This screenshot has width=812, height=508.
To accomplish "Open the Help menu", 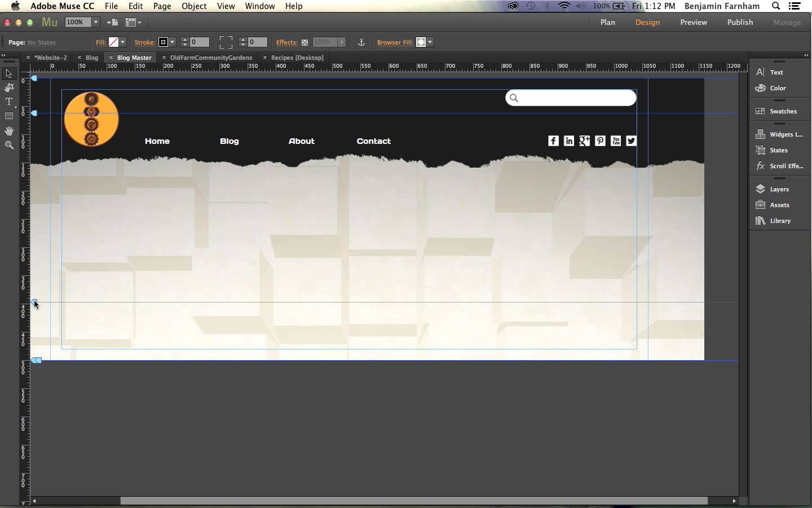I will [294, 6].
